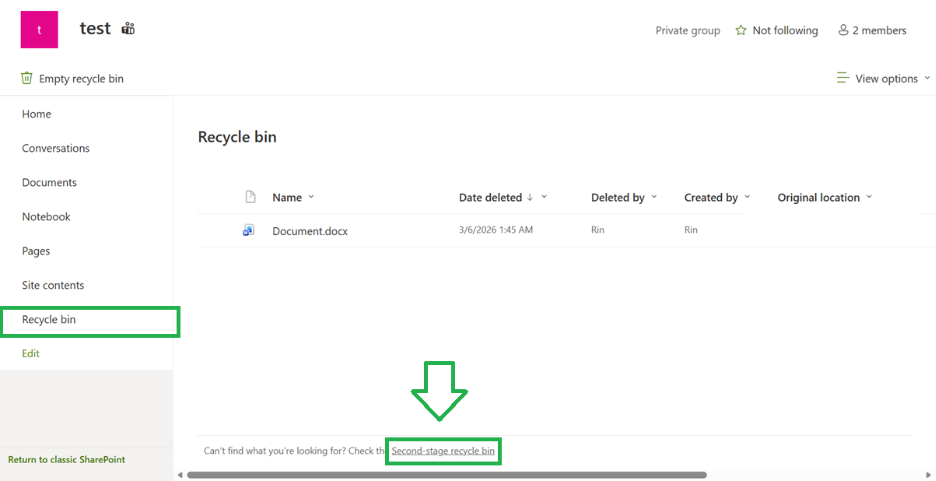The image size is (936, 481).
Task: Click the star icon to follow site
Action: pos(741,30)
